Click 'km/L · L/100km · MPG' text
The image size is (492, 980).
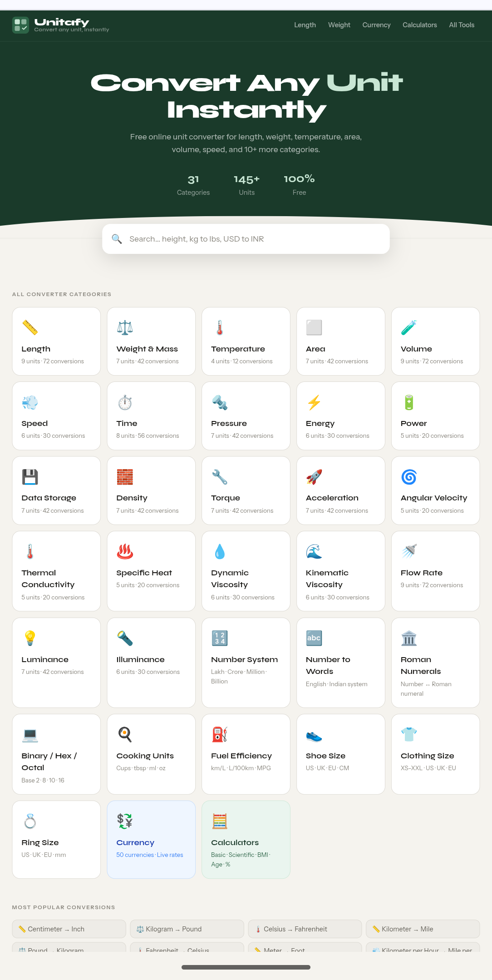pyautogui.click(x=241, y=768)
